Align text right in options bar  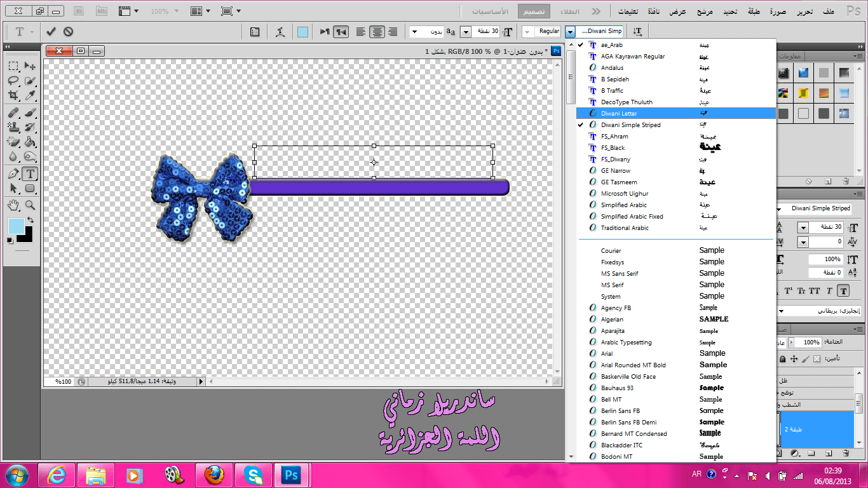point(393,32)
